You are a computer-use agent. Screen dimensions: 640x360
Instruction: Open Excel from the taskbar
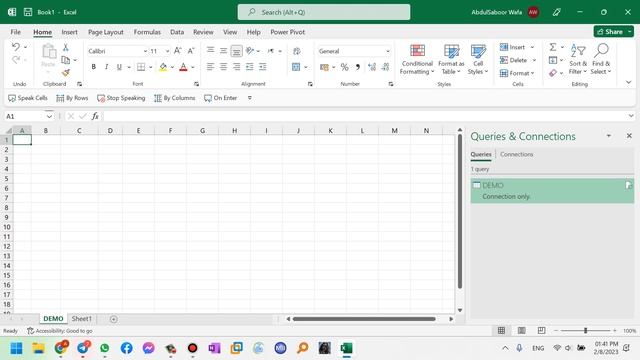pos(347,348)
